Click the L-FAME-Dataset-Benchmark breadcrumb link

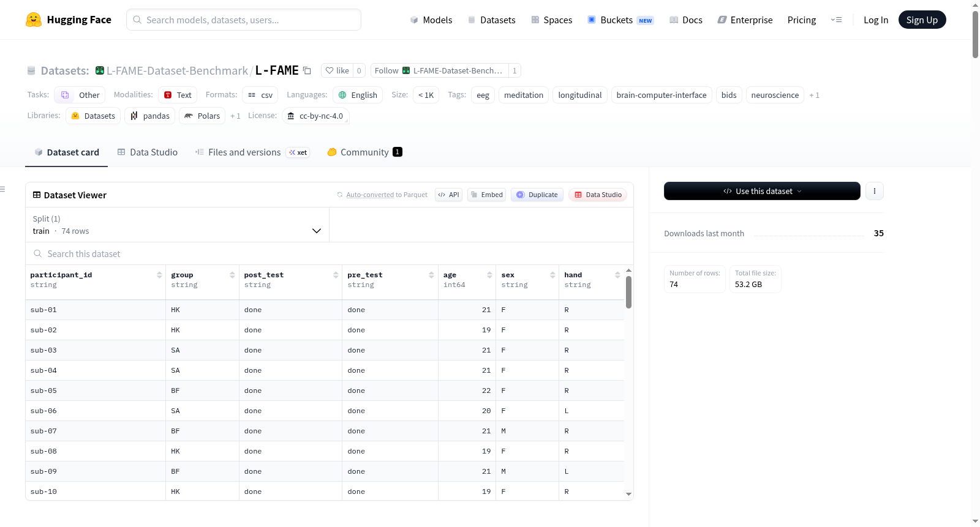(177, 71)
